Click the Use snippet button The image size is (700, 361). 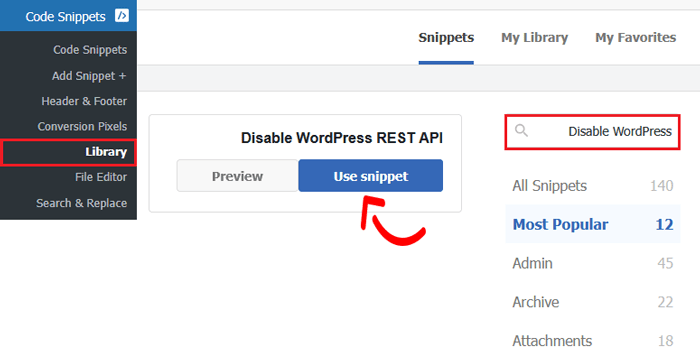tap(371, 176)
